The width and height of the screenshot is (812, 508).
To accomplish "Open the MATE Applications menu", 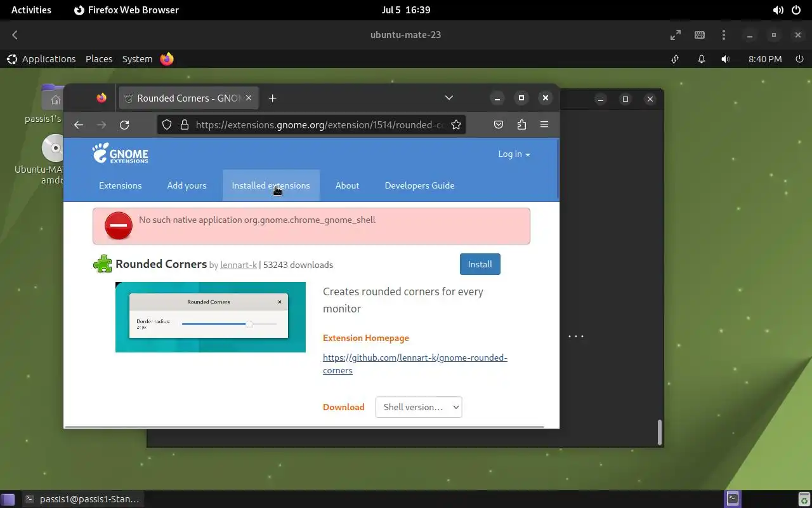I will coord(41,59).
